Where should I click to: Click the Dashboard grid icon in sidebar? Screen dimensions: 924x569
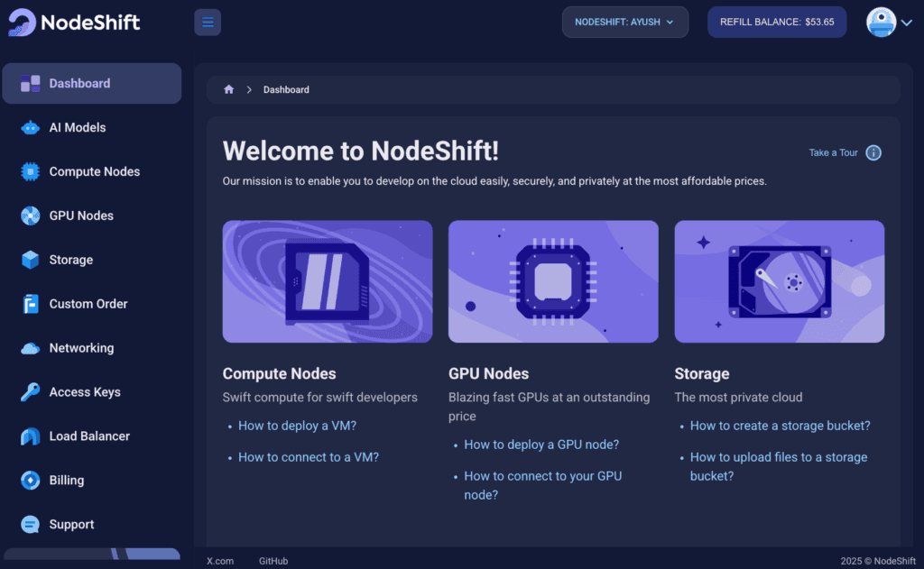[x=30, y=84]
